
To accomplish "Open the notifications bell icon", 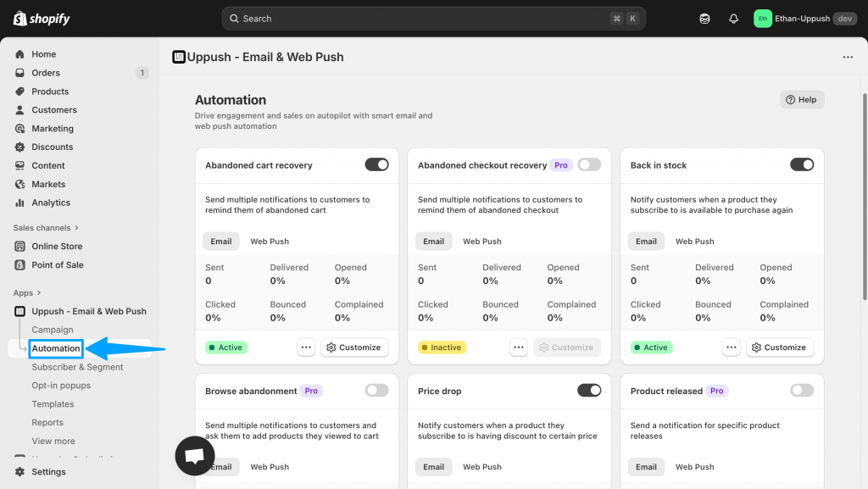I will (x=733, y=19).
